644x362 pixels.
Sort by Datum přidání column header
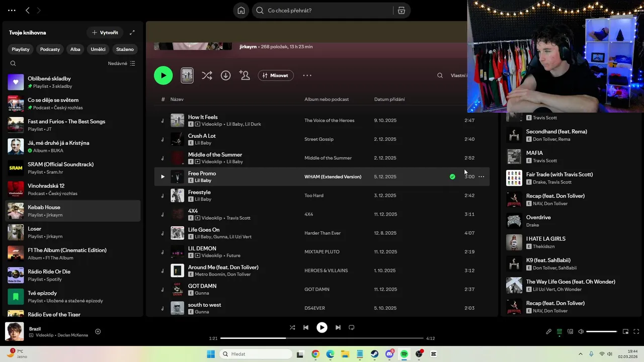(x=389, y=99)
